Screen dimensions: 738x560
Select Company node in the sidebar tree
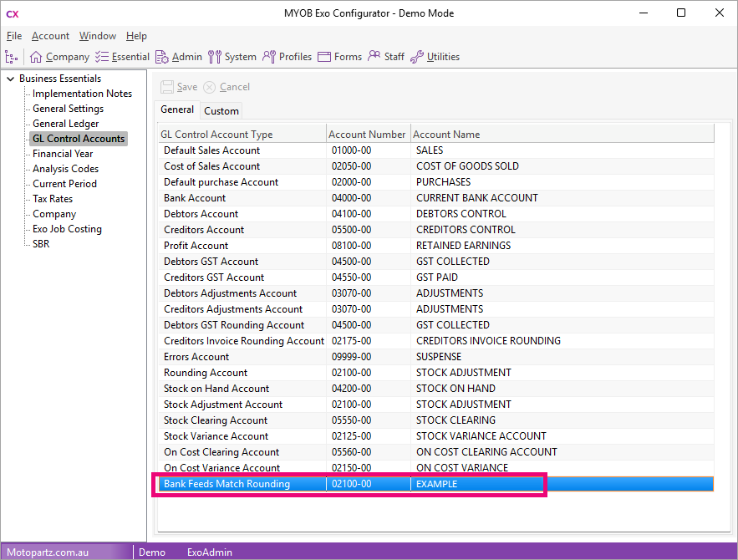54,214
